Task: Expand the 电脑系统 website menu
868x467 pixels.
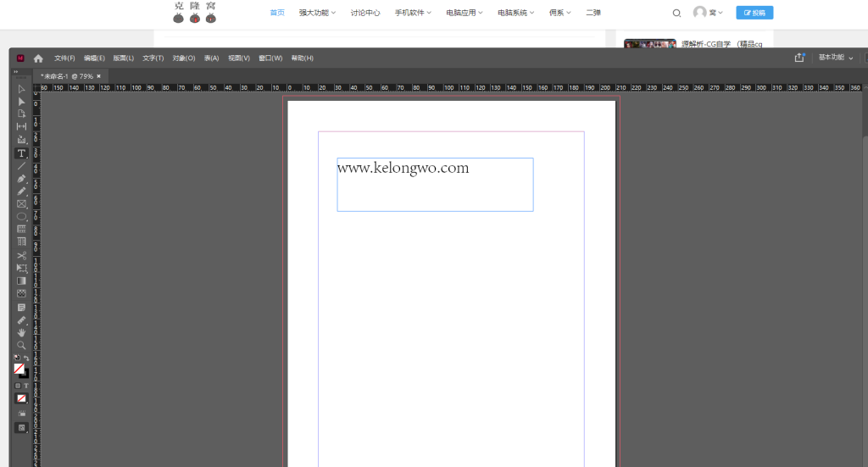Action: coord(515,13)
